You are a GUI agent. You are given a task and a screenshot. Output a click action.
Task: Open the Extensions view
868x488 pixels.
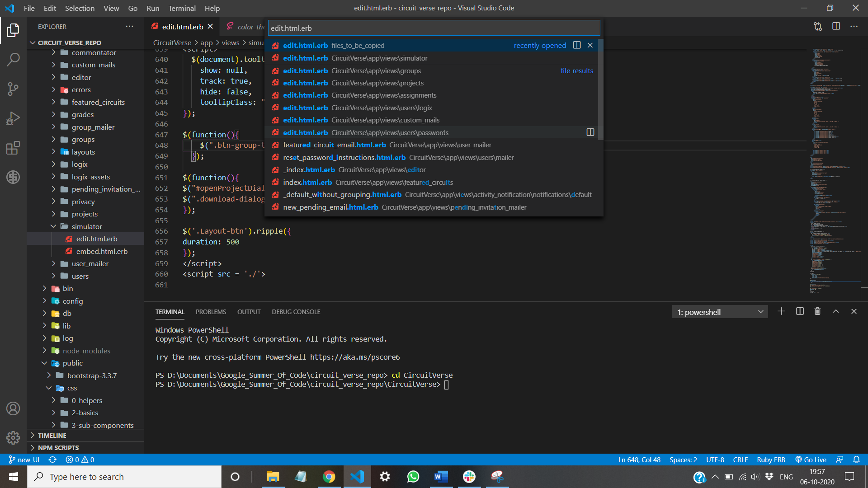point(13,148)
